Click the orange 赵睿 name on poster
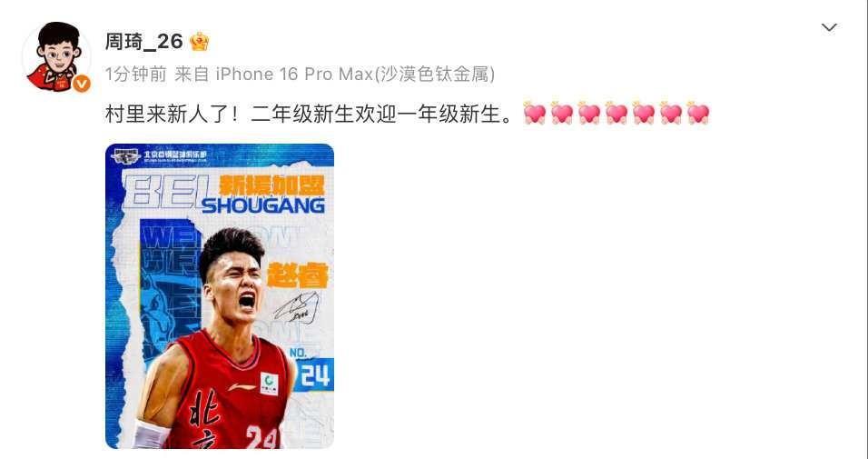This screenshot has width=868, height=459. coord(297,275)
